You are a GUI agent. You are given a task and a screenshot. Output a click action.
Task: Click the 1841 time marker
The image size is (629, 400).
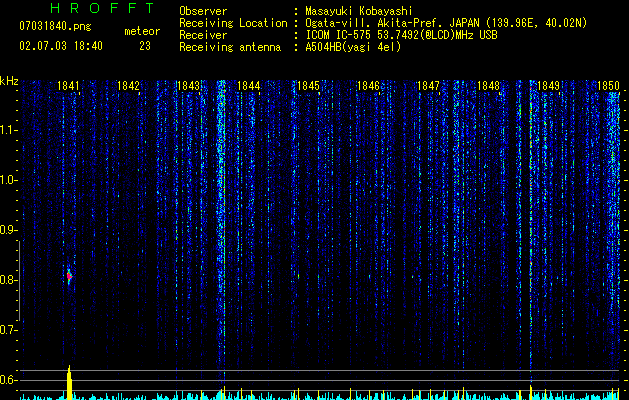(x=68, y=85)
